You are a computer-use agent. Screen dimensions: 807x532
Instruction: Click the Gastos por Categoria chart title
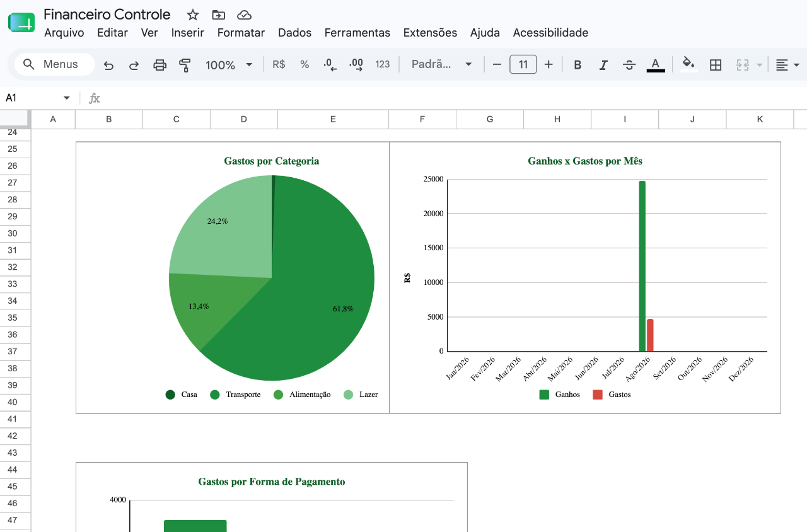(272, 161)
